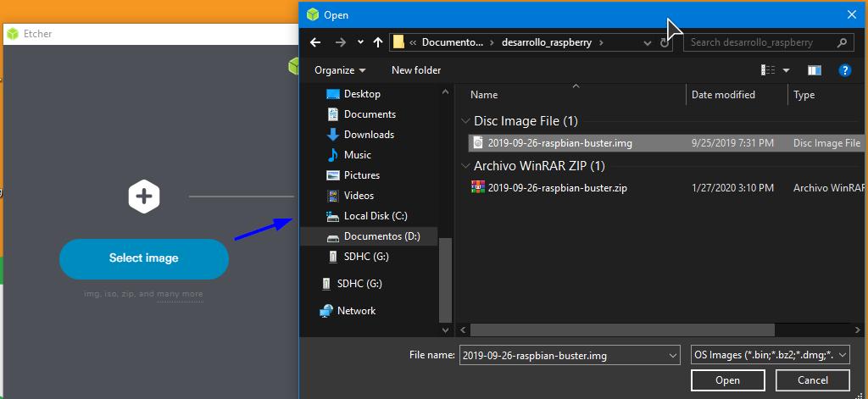This screenshot has height=399, width=868.
Task: Sort by the Type column header
Action: 804,95
